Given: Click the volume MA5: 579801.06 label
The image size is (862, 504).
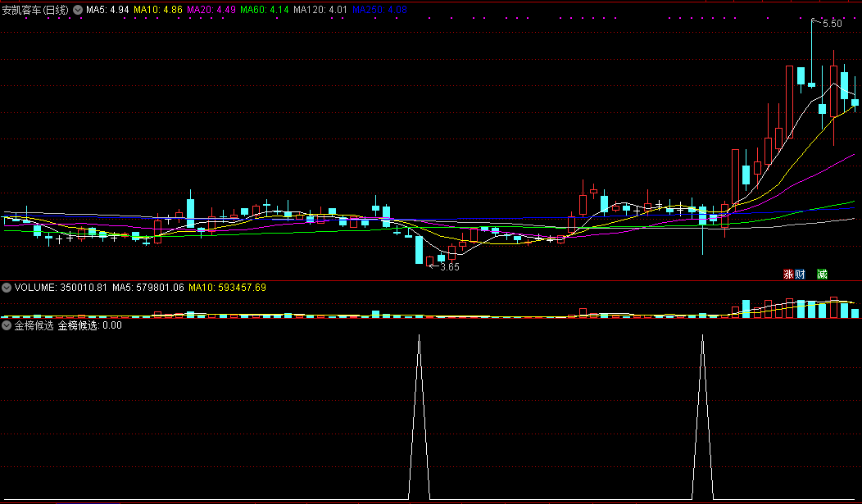Looking at the screenshot, I should (147, 288).
